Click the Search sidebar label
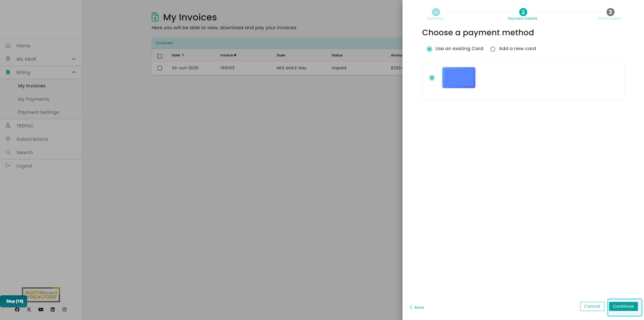The image size is (644, 320). click(25, 152)
